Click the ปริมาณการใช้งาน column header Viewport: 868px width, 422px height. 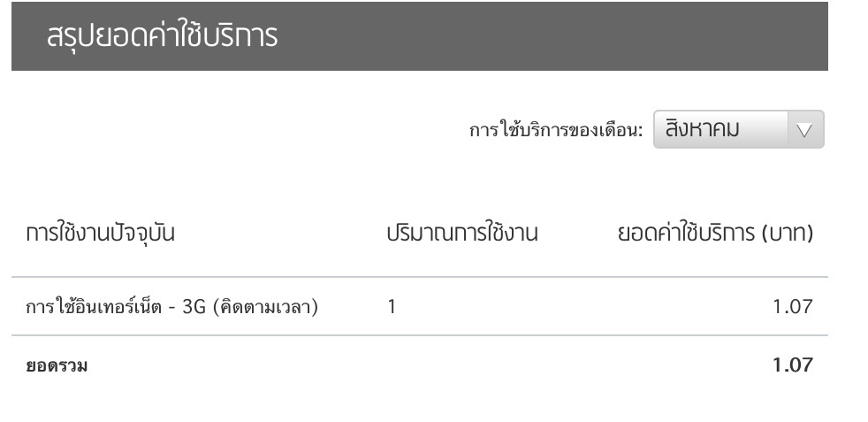(462, 234)
